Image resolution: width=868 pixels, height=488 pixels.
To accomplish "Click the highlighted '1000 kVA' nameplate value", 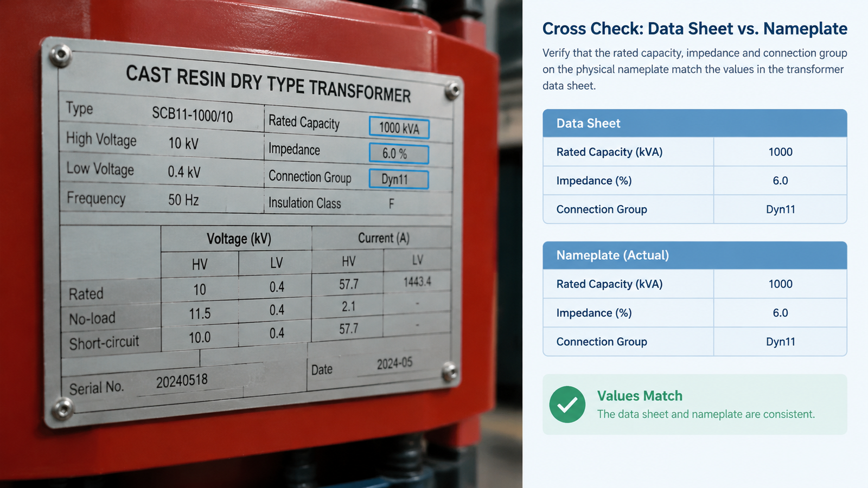I will (x=399, y=128).
